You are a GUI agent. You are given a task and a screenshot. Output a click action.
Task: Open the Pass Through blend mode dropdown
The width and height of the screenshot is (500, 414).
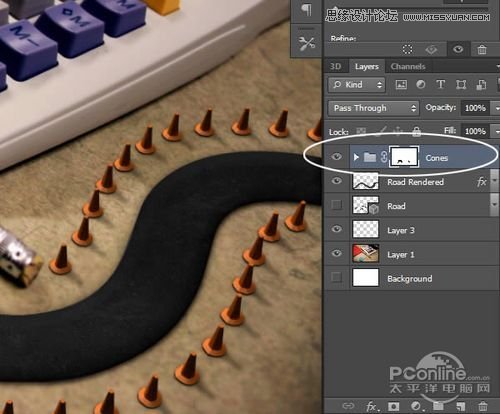tap(373, 108)
